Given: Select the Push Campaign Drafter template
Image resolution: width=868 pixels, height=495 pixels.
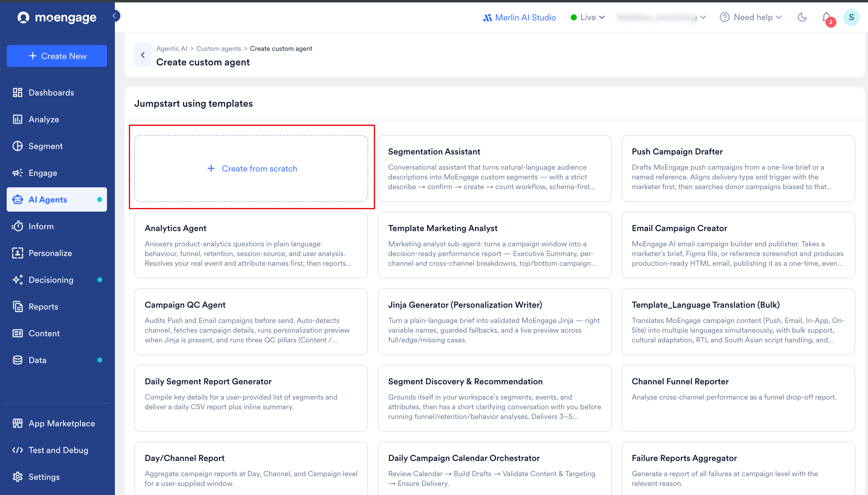Looking at the screenshot, I should click(738, 169).
